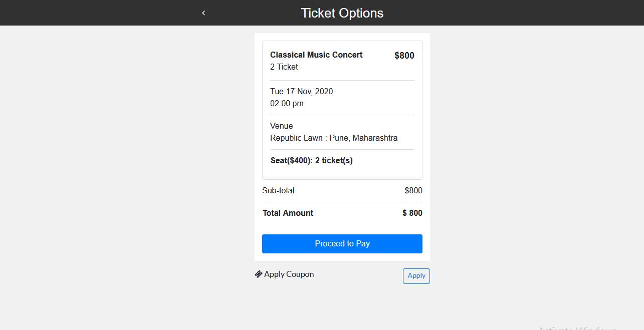Click the coupon ticket icon
The height and width of the screenshot is (330, 644).
258,274
